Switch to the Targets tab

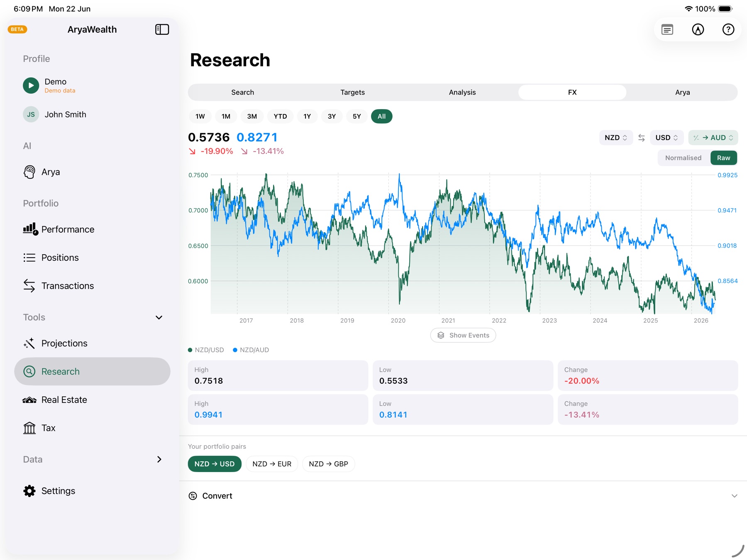(x=352, y=92)
